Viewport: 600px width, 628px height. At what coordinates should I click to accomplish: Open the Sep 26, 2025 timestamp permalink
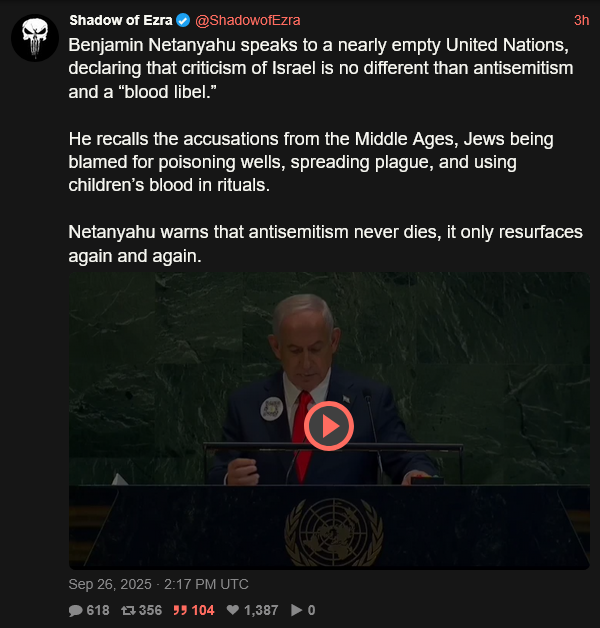click(158, 584)
